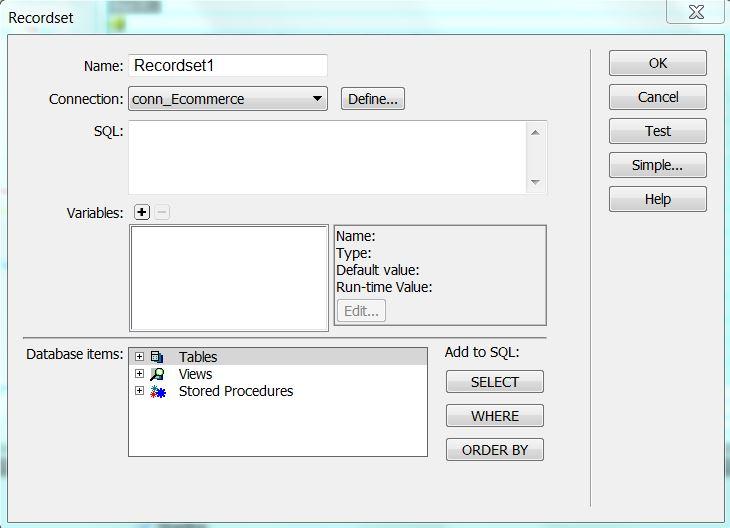Image resolution: width=730 pixels, height=528 pixels.
Task: Click the Edit... variable button
Action: coord(361,311)
